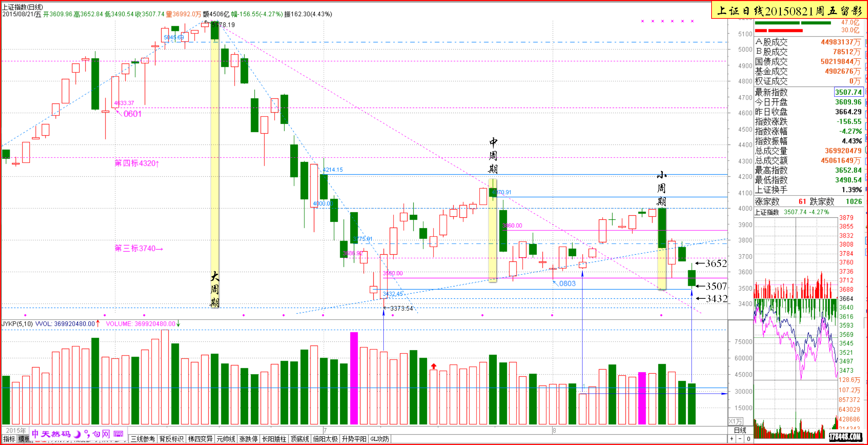Image resolution: width=868 pixels, height=445 pixels.
Task: Switch to the 模板 tab
Action: pos(24,439)
